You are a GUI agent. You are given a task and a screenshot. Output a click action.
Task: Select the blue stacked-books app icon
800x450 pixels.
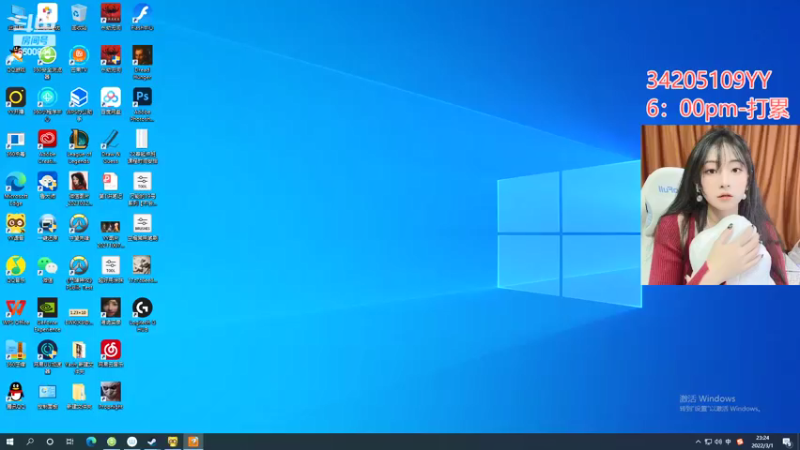pyautogui.click(x=79, y=105)
